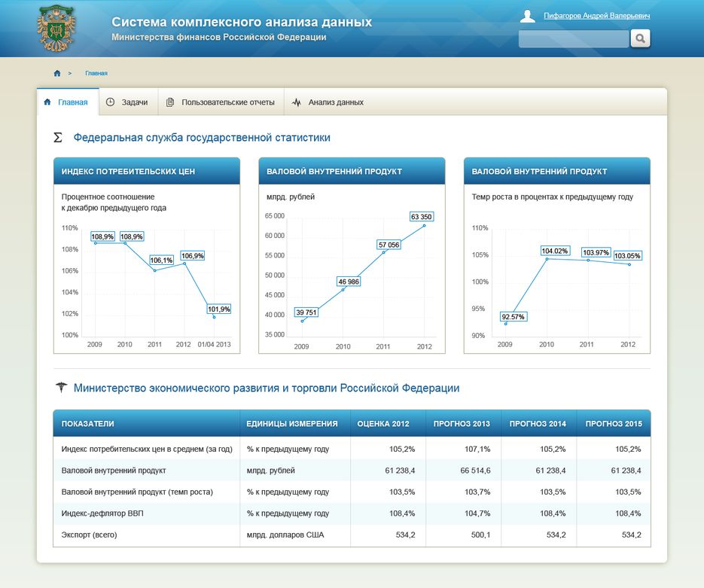Screen dimensions: 704x588
Task: Go to the Анализ данных tab
Action: [328, 102]
